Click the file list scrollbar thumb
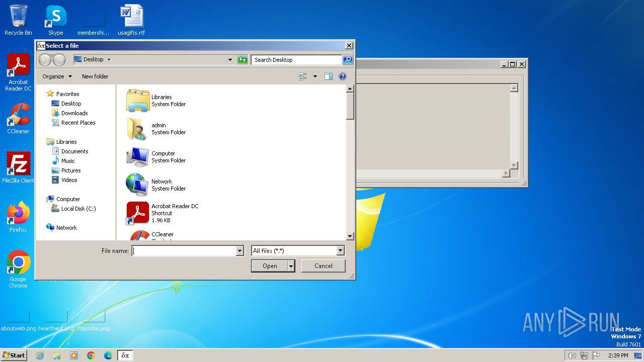Screen dimensions: 644x362 point(350,106)
